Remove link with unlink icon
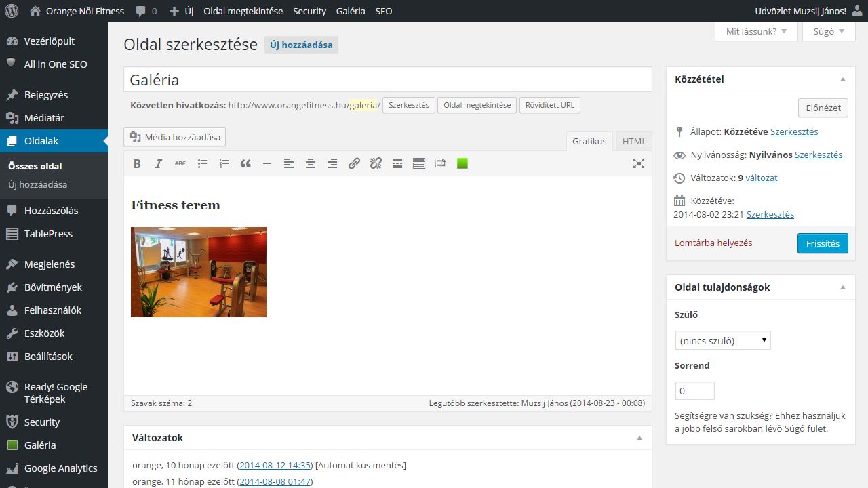Screen dimensions: 868x488 (x=376, y=163)
